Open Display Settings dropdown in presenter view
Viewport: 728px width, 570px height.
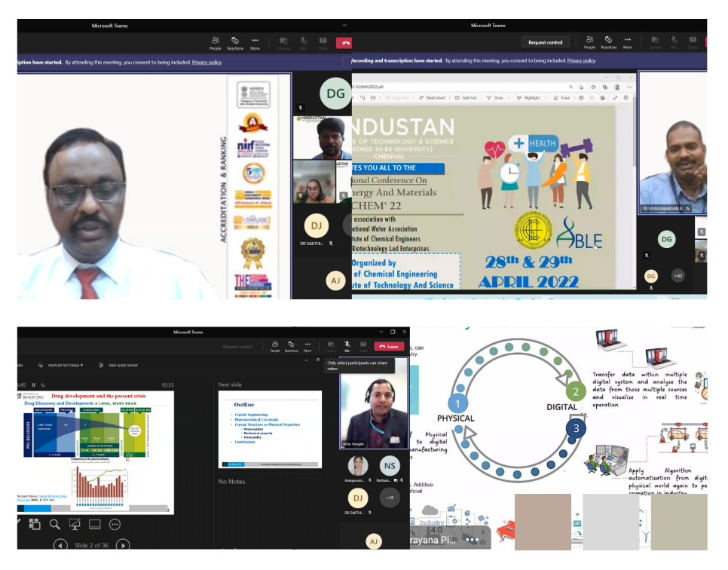(x=61, y=365)
